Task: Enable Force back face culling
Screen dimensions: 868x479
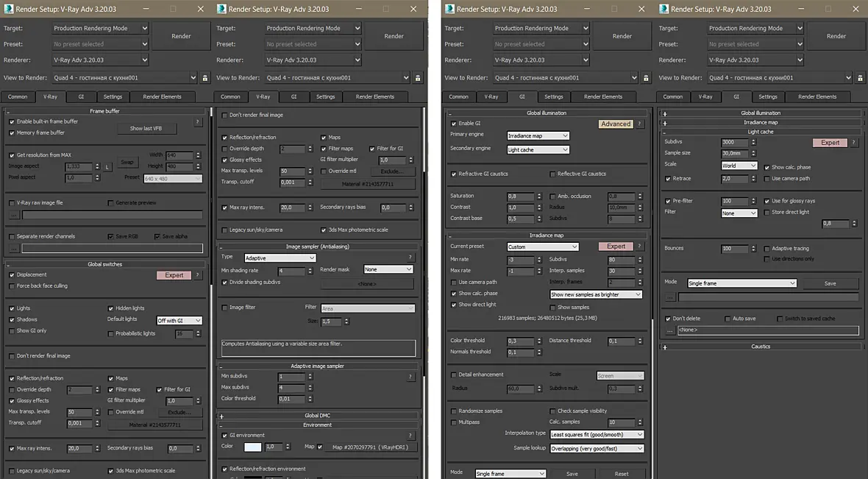Action: click(12, 286)
